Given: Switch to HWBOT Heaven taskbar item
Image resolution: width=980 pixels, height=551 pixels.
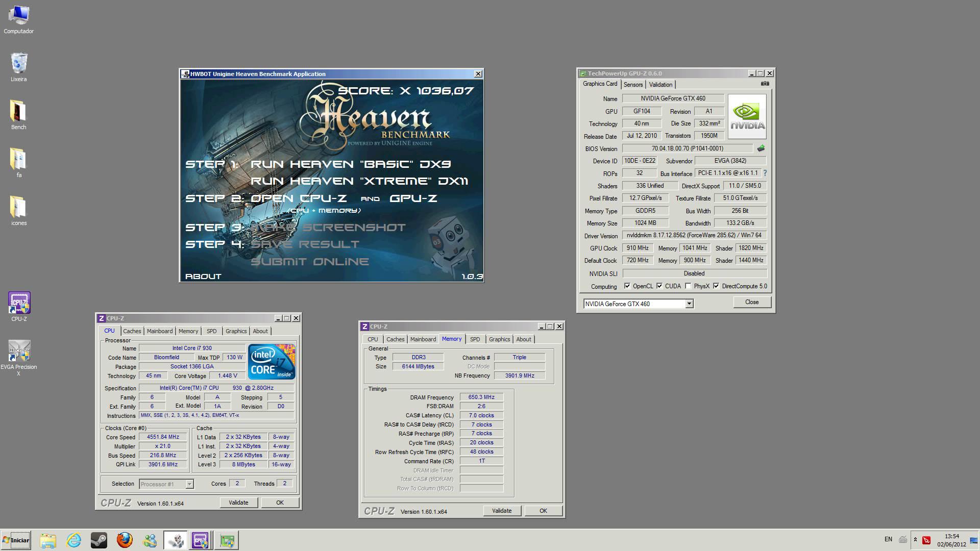Looking at the screenshot, I should point(176,540).
